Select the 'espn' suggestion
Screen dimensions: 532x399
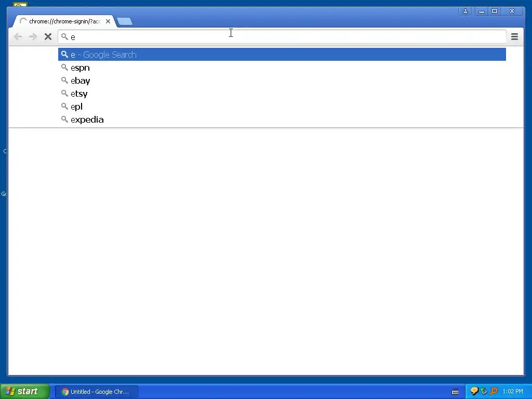(x=282, y=68)
